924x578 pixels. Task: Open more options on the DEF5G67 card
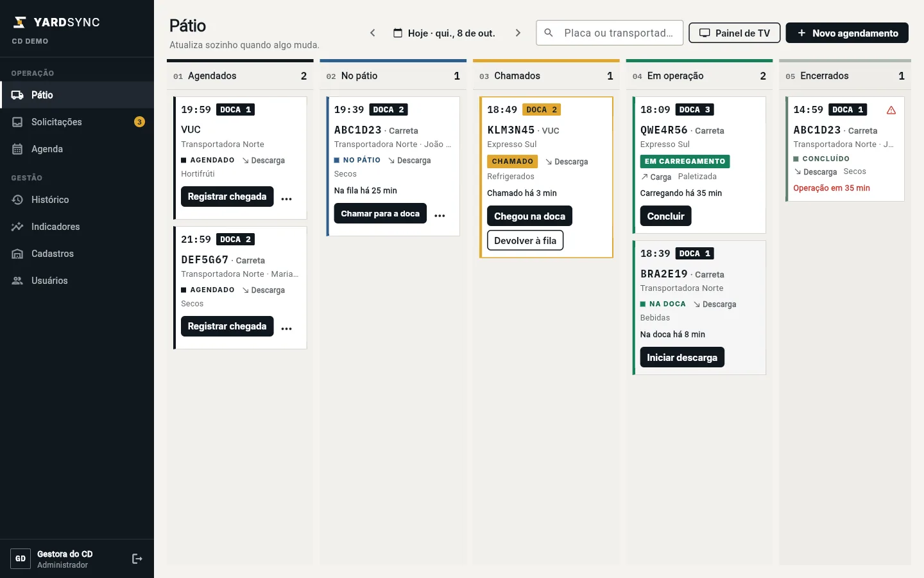click(x=287, y=328)
